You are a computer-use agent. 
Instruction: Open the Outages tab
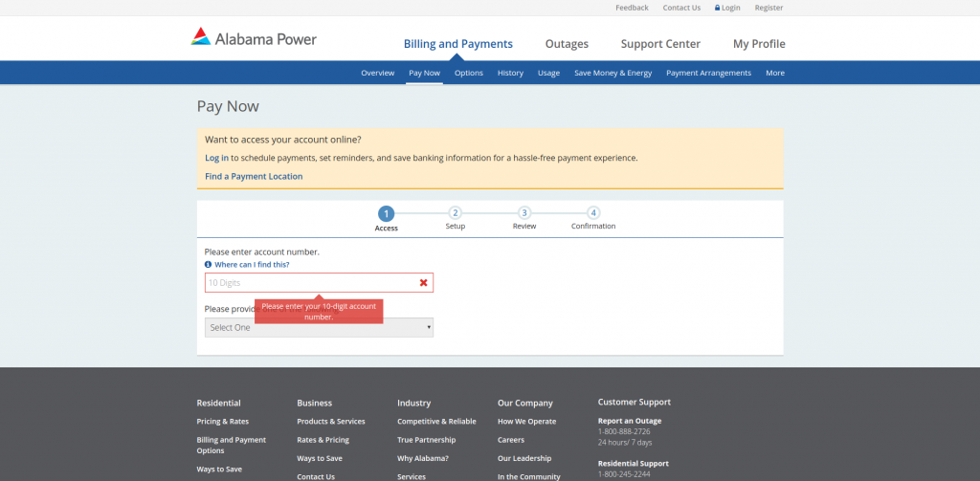(567, 44)
